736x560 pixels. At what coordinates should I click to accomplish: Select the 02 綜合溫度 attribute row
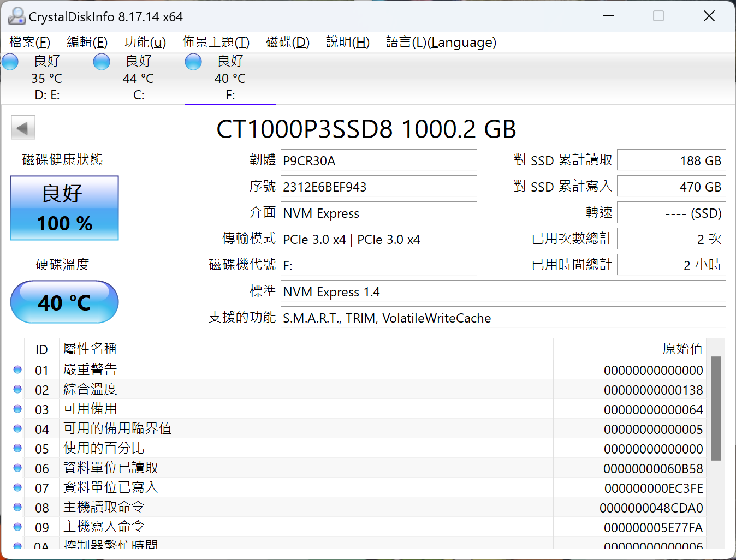[x=273, y=390]
